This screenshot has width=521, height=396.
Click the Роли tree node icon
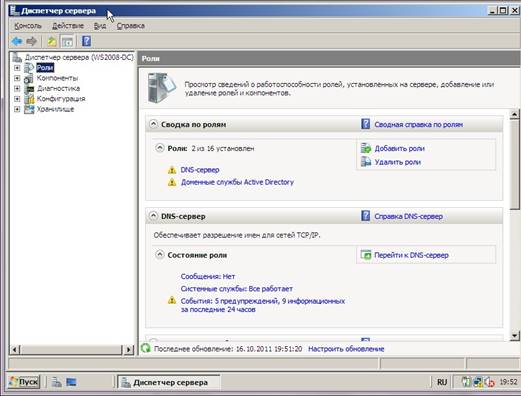coord(29,68)
